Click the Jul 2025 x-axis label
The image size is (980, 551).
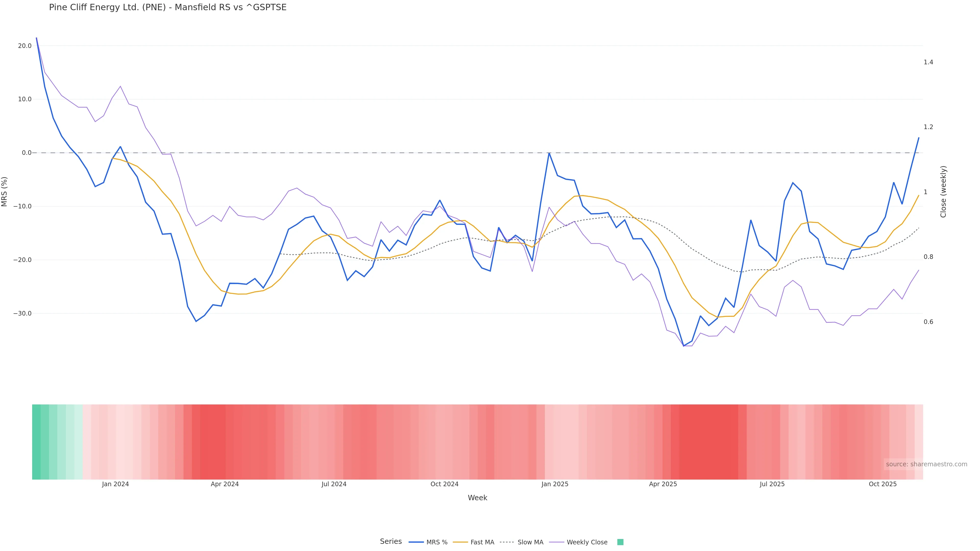point(772,484)
